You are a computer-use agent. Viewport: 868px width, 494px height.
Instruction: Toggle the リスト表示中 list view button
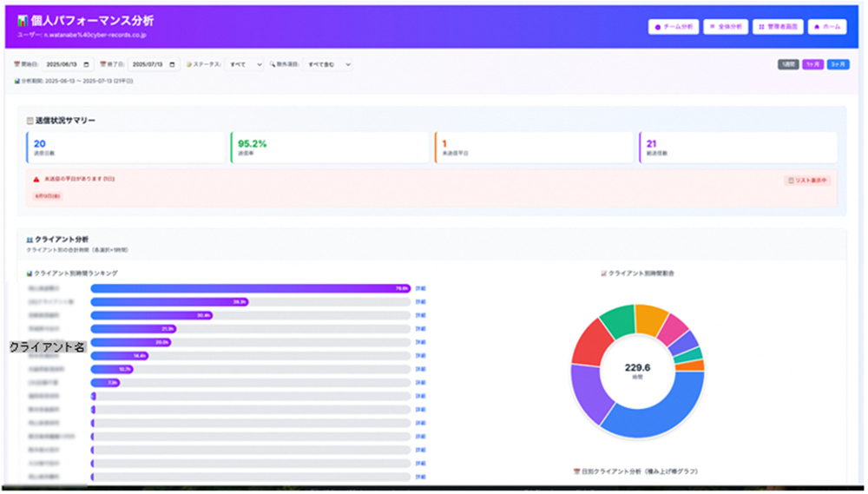pos(807,181)
